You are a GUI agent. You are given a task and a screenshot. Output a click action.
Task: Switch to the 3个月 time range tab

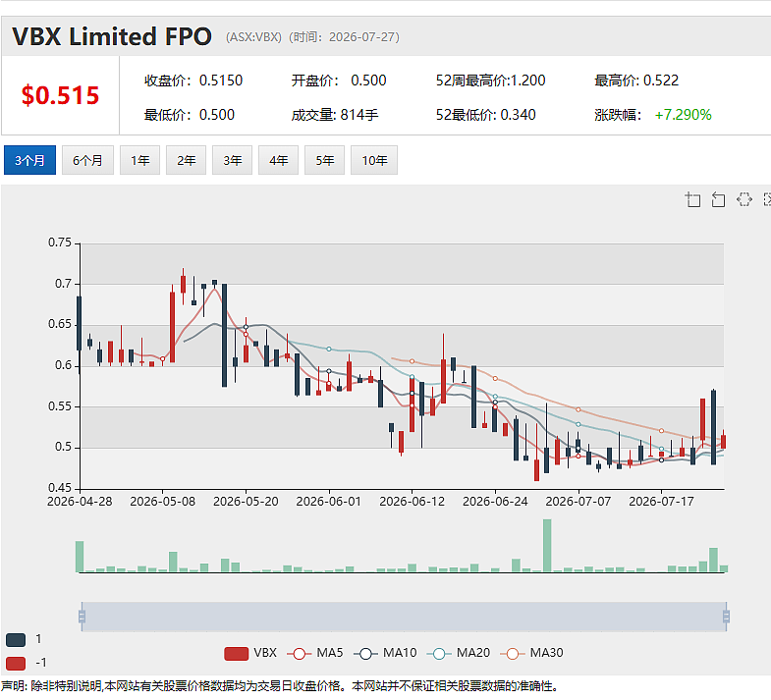point(29,160)
